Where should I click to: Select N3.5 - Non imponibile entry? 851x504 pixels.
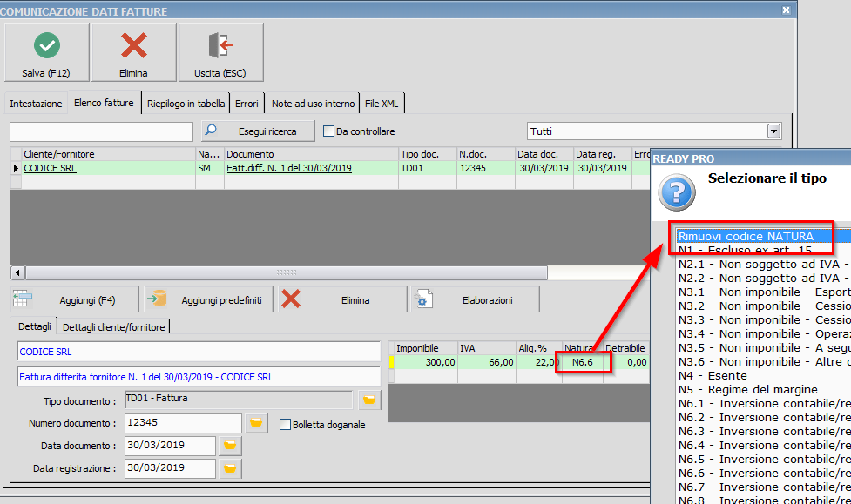click(764, 348)
